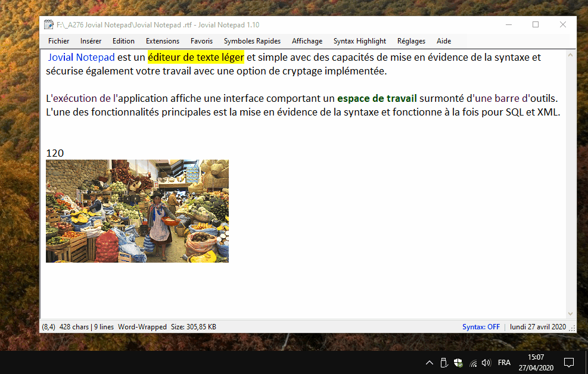Click the purple 'exécution de l' text

(86, 98)
